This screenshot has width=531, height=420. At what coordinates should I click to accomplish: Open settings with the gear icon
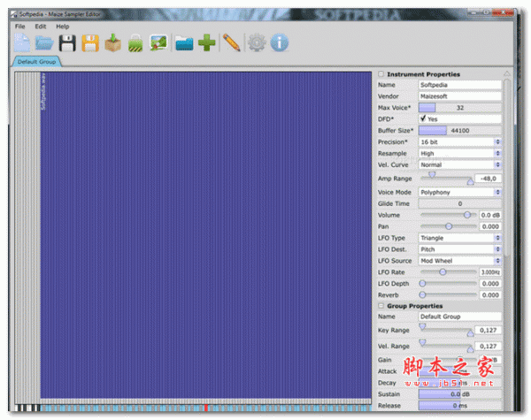[257, 42]
